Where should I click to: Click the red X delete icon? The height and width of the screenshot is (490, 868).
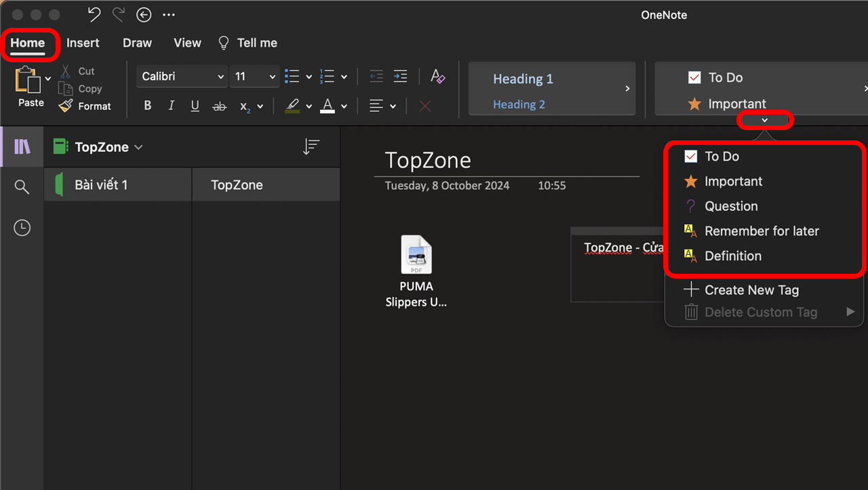point(425,106)
